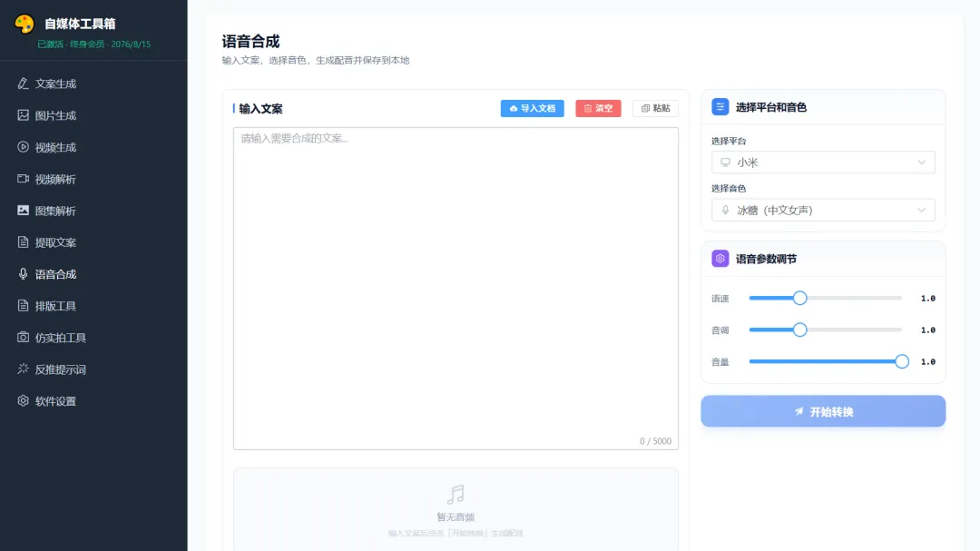Click the purple gear icon beside 语音参数调节

point(720,259)
